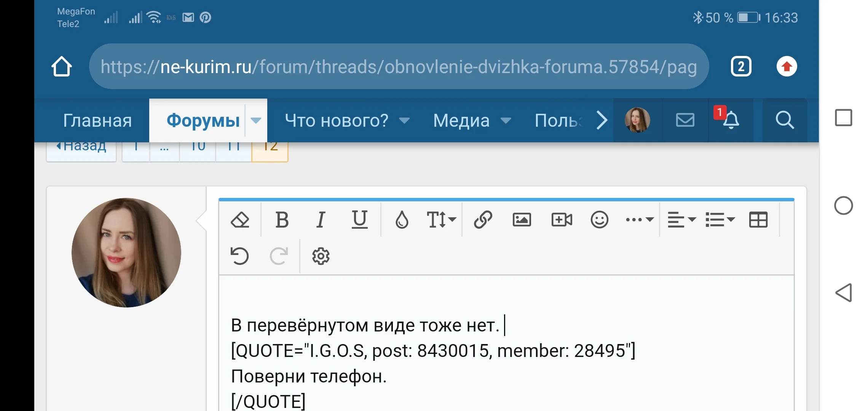Open the font size dropdown

[x=441, y=220]
